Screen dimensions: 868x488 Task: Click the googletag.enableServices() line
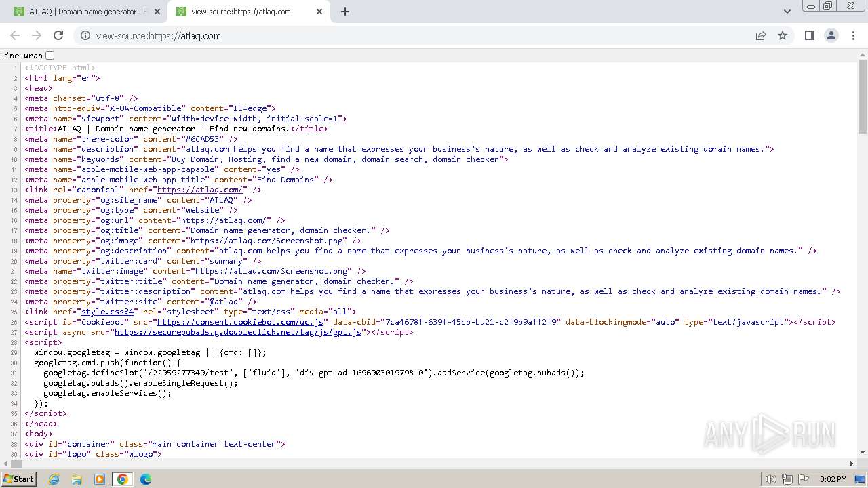107,393
